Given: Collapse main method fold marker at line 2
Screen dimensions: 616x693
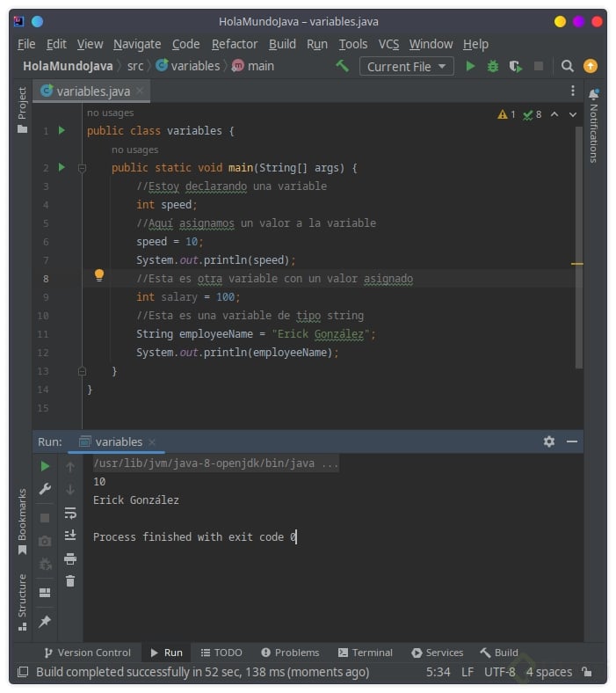Looking at the screenshot, I should [x=82, y=168].
